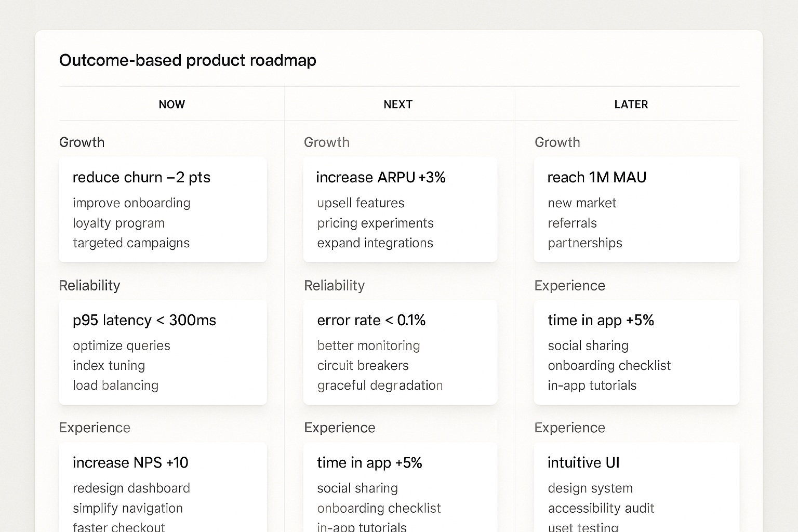The width and height of the screenshot is (798, 532).
Task: Click the 'loyalty program' initiative
Action: (118, 223)
